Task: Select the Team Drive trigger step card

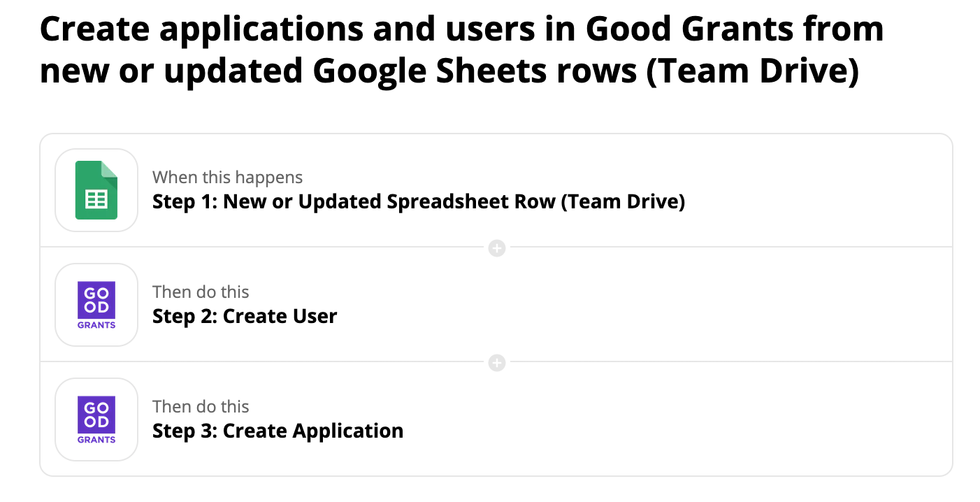Action: 496,189
